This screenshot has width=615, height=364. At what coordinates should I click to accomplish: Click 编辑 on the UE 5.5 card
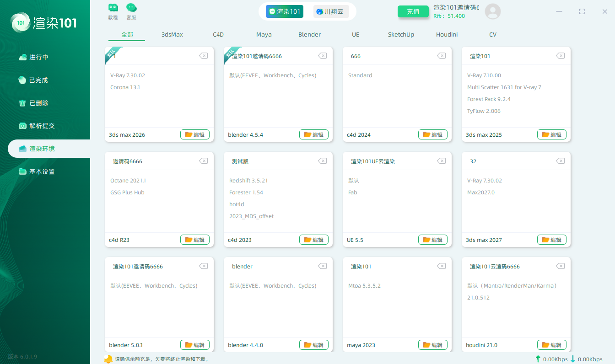click(433, 240)
